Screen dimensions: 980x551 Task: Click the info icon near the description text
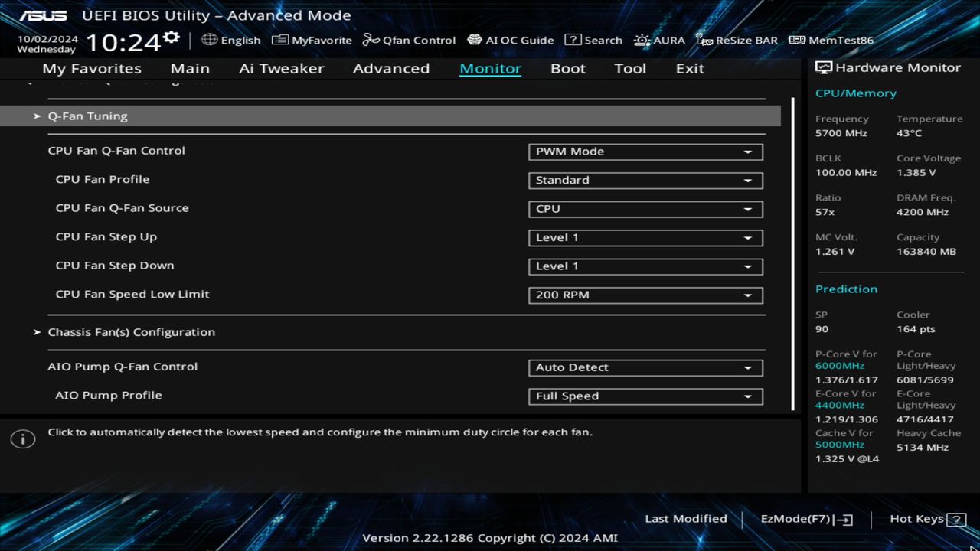[x=23, y=439]
